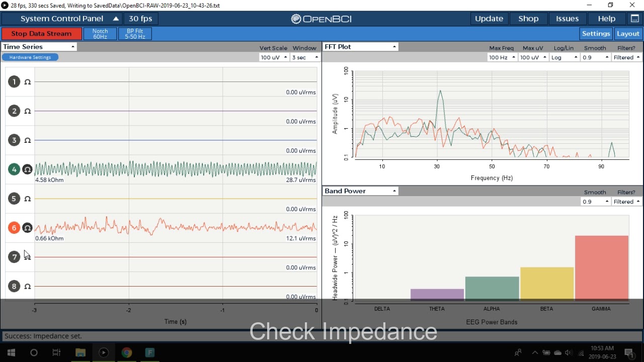This screenshot has height=362, width=644.
Task: Open Log/Lin dropdown in FFT Plot
Action: 564,57
